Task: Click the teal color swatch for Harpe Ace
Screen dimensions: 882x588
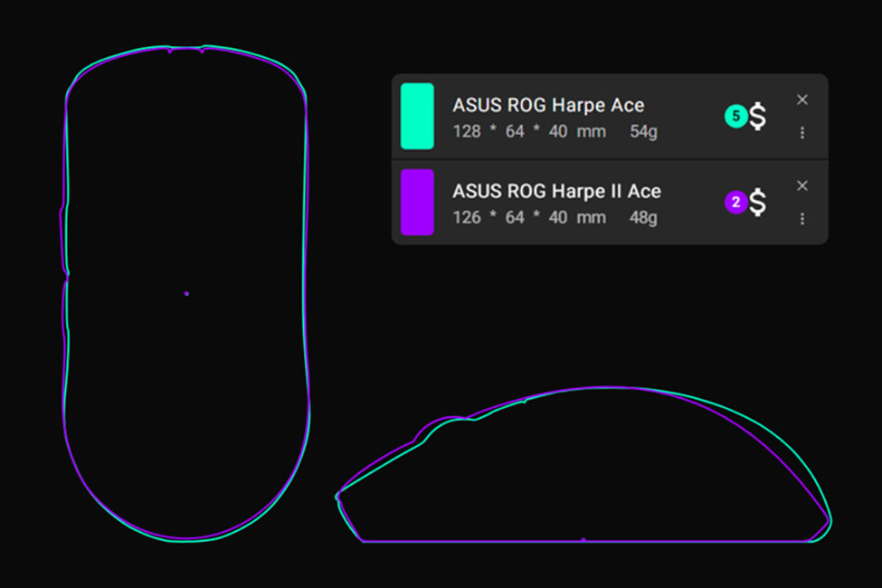Action: click(417, 116)
